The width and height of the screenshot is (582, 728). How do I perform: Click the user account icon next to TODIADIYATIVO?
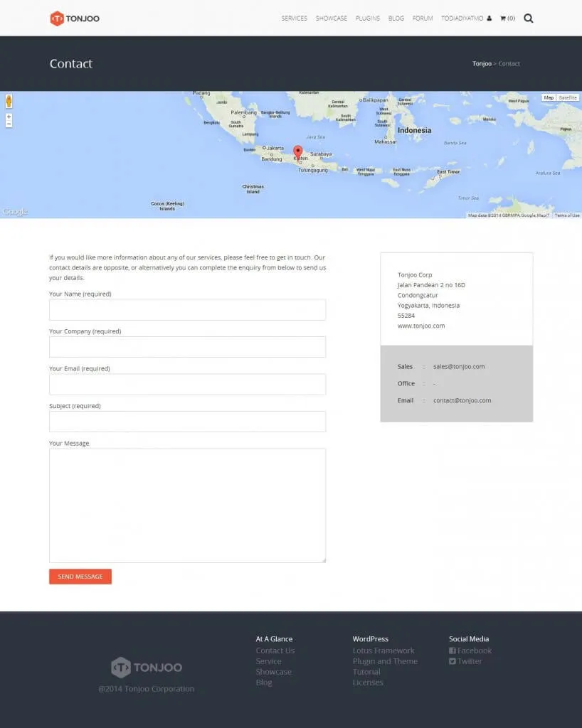[x=488, y=18]
